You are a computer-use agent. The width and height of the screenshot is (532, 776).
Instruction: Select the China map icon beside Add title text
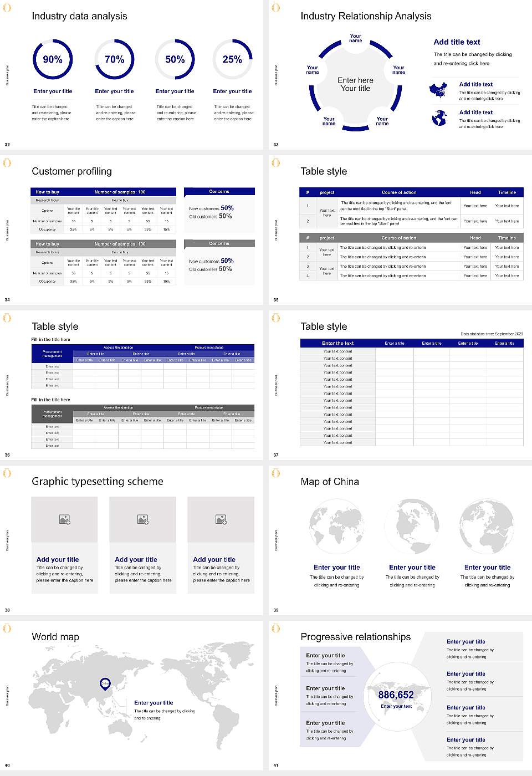point(438,90)
